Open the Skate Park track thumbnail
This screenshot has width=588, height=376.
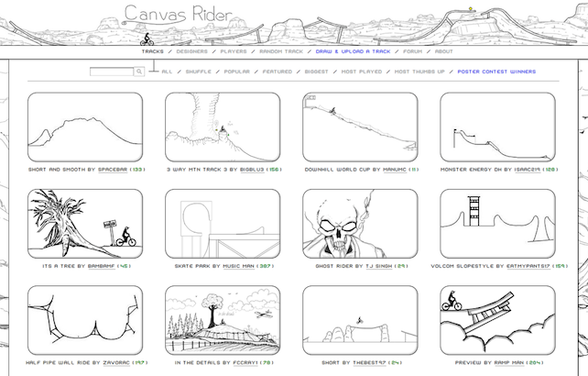223,223
